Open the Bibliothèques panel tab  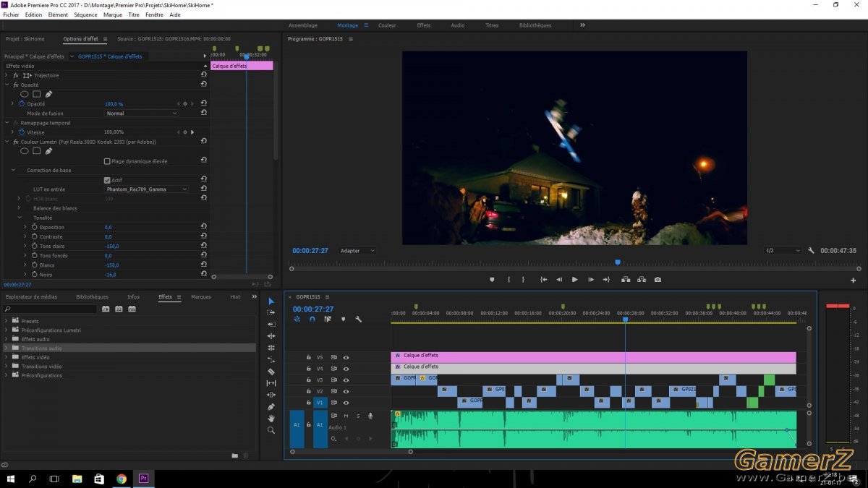(92, 297)
